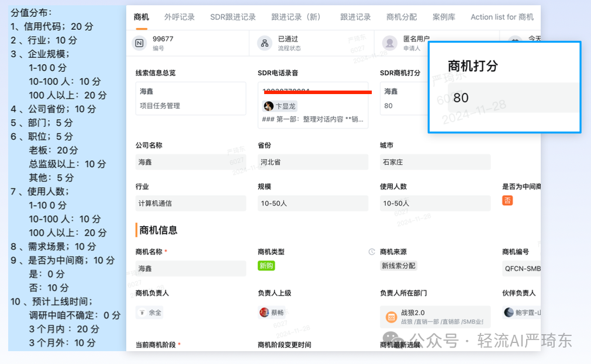This screenshot has height=364, width=591.
Task: Click the 省份 field showing 河北省
Action: (313, 162)
